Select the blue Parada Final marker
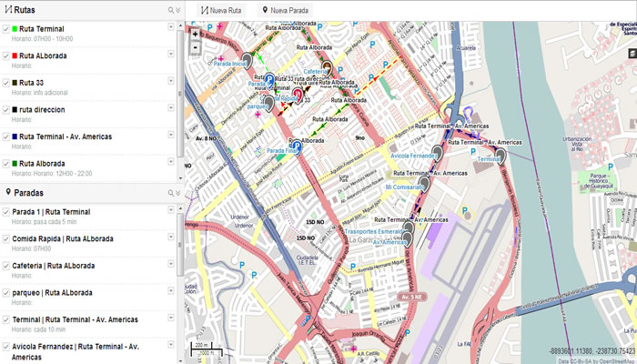Image resolution: width=637 pixels, height=364 pixels. pos(297,147)
